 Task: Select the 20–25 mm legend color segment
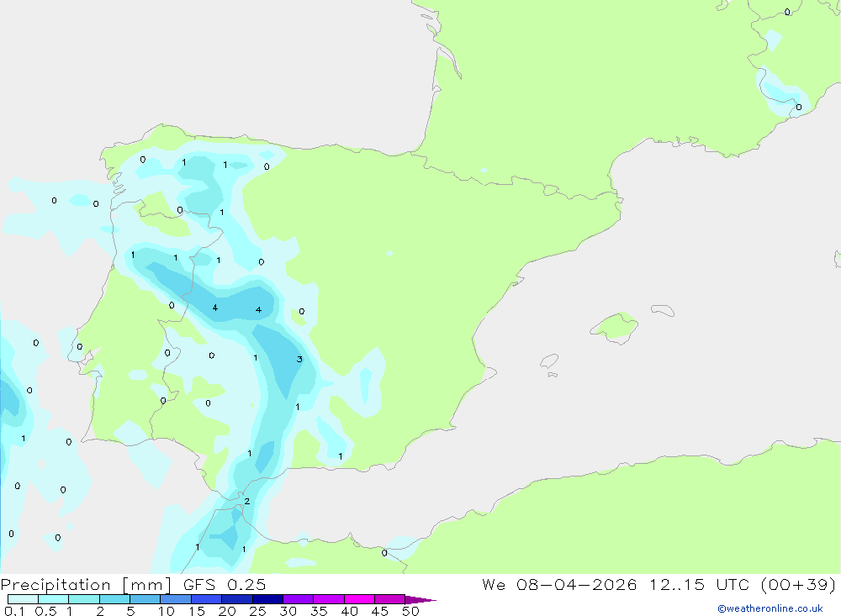pos(237,599)
